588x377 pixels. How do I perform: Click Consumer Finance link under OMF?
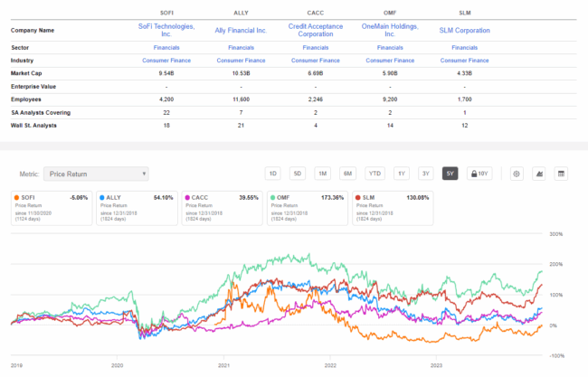pyautogui.click(x=390, y=61)
